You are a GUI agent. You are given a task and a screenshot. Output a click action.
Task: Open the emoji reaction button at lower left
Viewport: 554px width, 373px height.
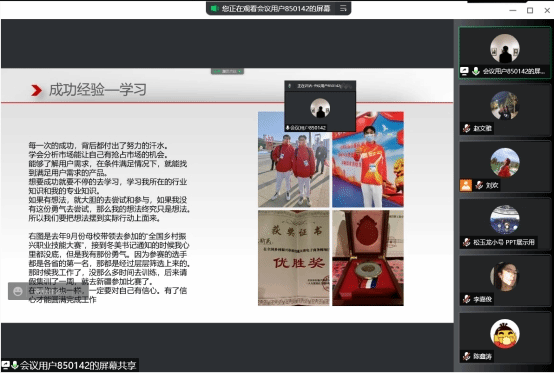coord(18,291)
